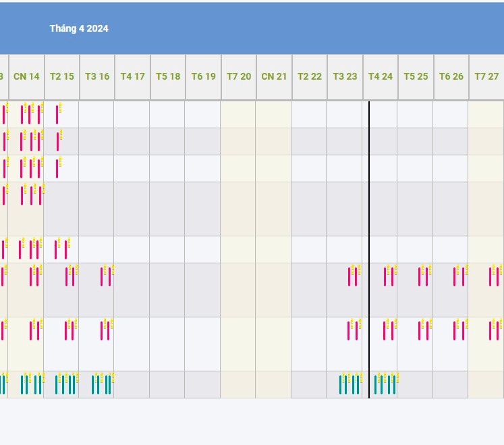This screenshot has height=445, width=504.
Task: Select single pink bar on T2 15 first row
Action: pyautogui.click(x=57, y=114)
